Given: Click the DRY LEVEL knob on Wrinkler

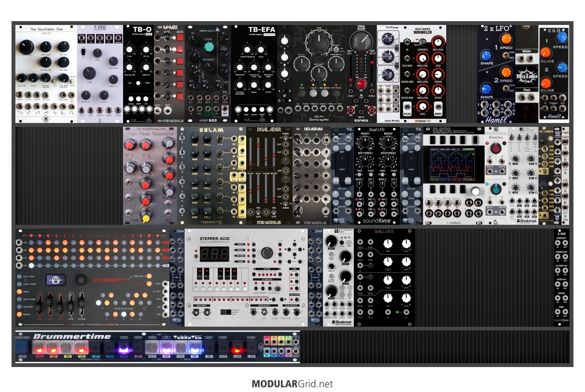Looking at the screenshot, I should pyautogui.click(x=438, y=42).
